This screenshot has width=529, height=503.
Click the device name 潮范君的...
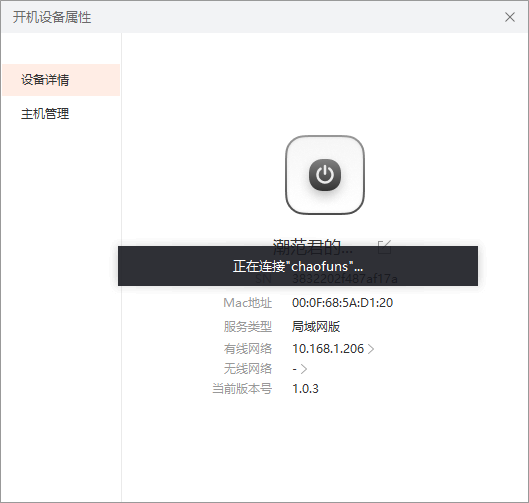coord(312,247)
